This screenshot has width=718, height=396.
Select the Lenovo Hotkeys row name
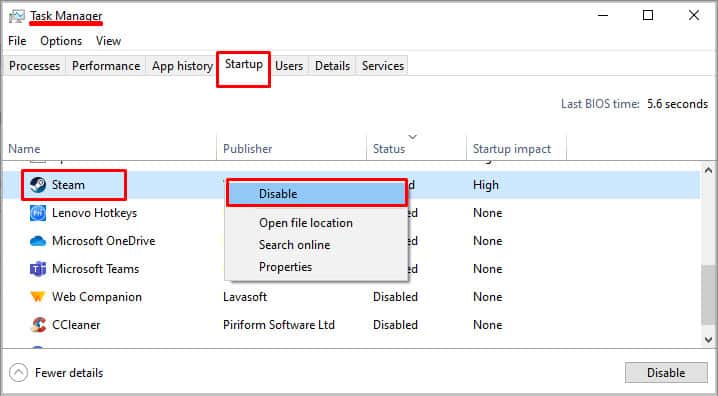[94, 213]
